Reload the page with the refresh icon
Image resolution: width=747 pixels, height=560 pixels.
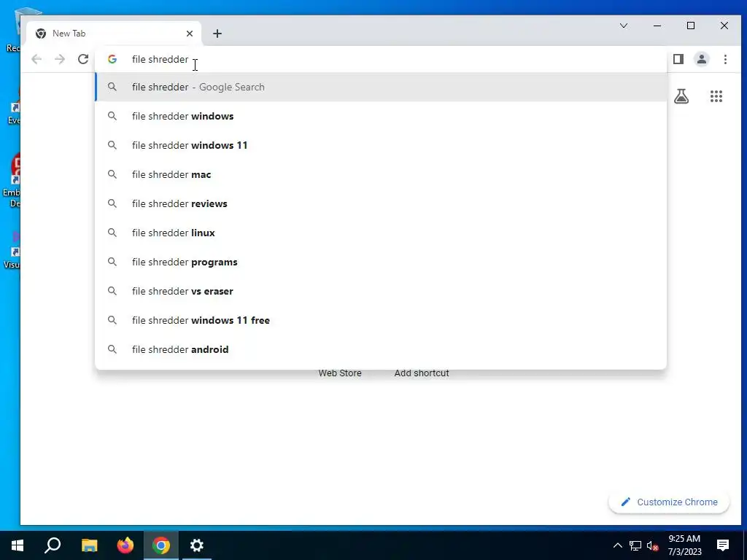coord(83,59)
